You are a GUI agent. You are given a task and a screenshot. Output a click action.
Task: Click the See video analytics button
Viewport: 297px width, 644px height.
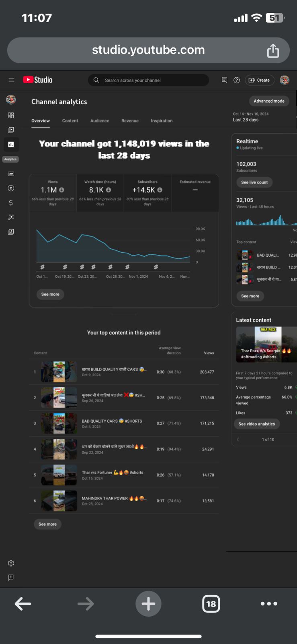click(x=256, y=424)
